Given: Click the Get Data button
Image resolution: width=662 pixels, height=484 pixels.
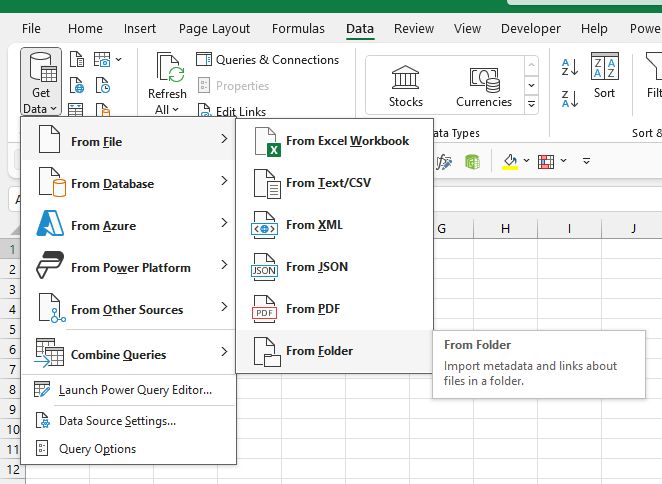Looking at the screenshot, I should pos(41,82).
